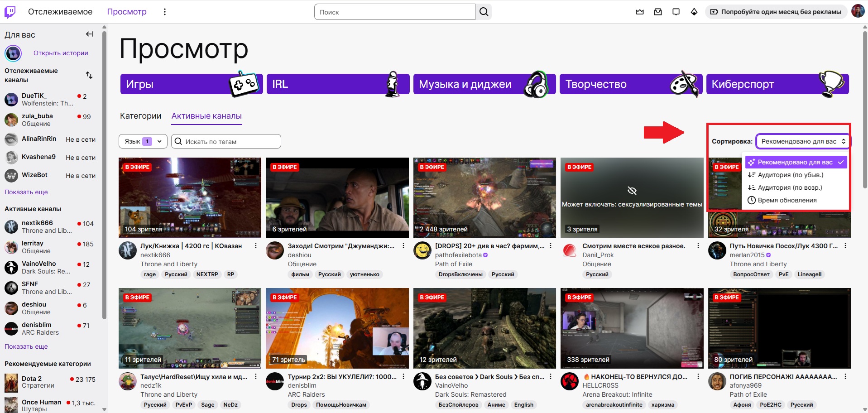The image size is (868, 413).
Task: Open options for deshiou stream card
Action: (403, 246)
